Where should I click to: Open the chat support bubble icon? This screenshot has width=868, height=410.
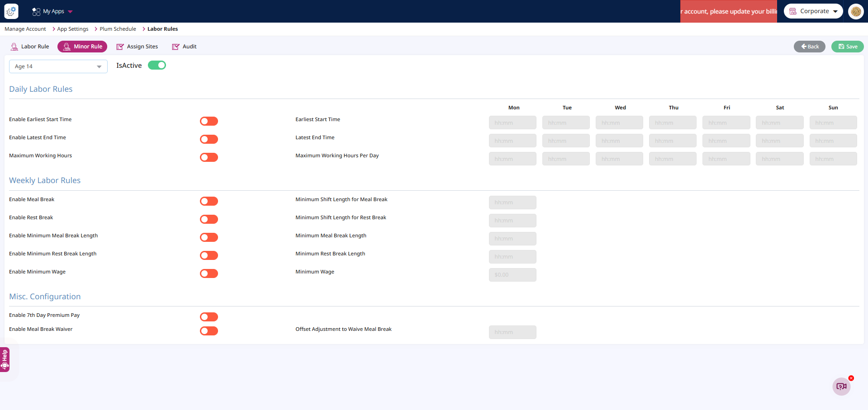point(841,386)
